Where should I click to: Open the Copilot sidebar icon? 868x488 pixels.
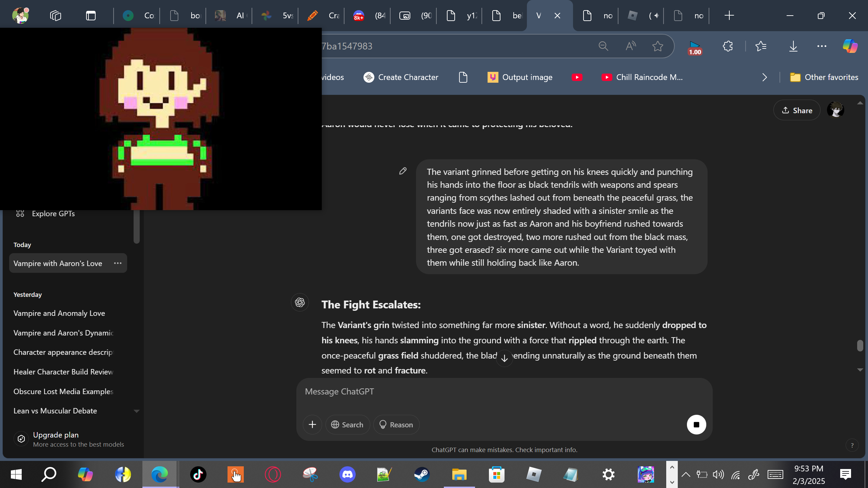850,46
